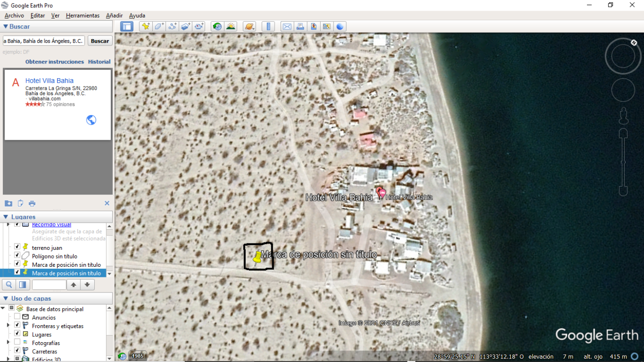Click the Email envelope icon
Viewport: 644px width, 362px height.
coord(287,26)
